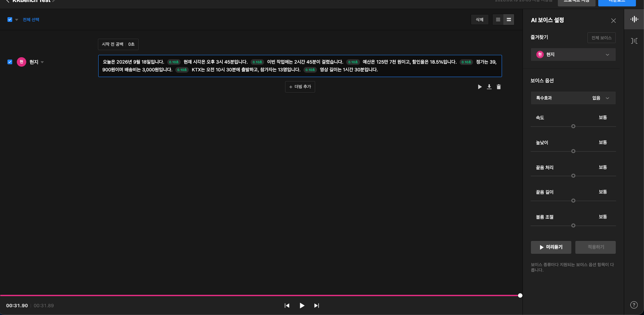The height and width of the screenshot is (315, 644).
Task: Toggle the select-all checkbox
Action: click(x=10, y=19)
